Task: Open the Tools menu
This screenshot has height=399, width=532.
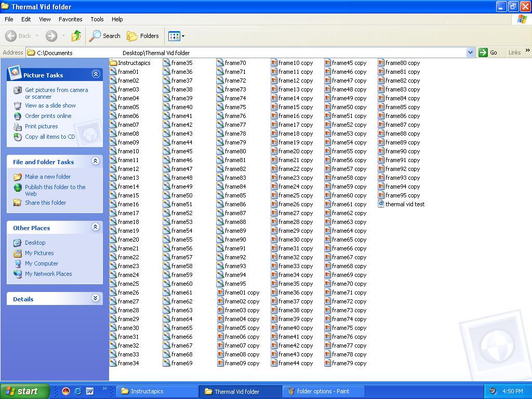Action: pos(97,19)
